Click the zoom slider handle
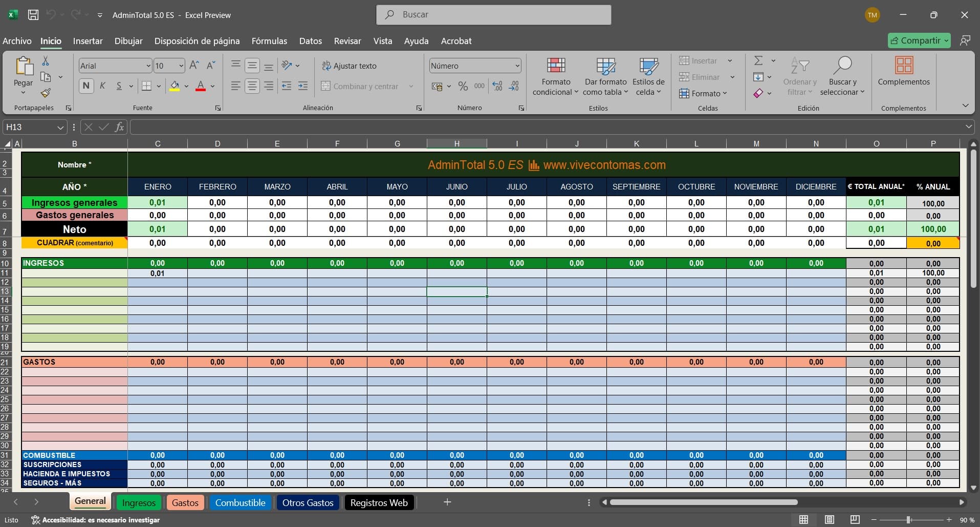This screenshot has width=980, height=527. click(x=909, y=520)
